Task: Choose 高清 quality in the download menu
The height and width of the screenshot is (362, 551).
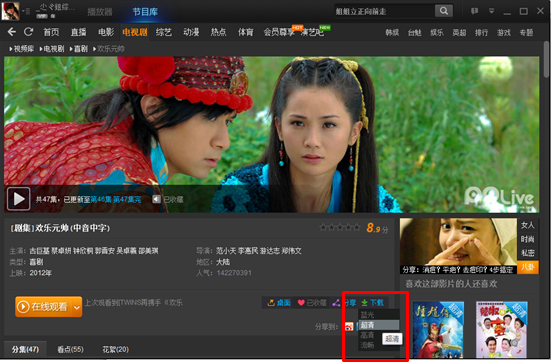Action: click(x=369, y=335)
